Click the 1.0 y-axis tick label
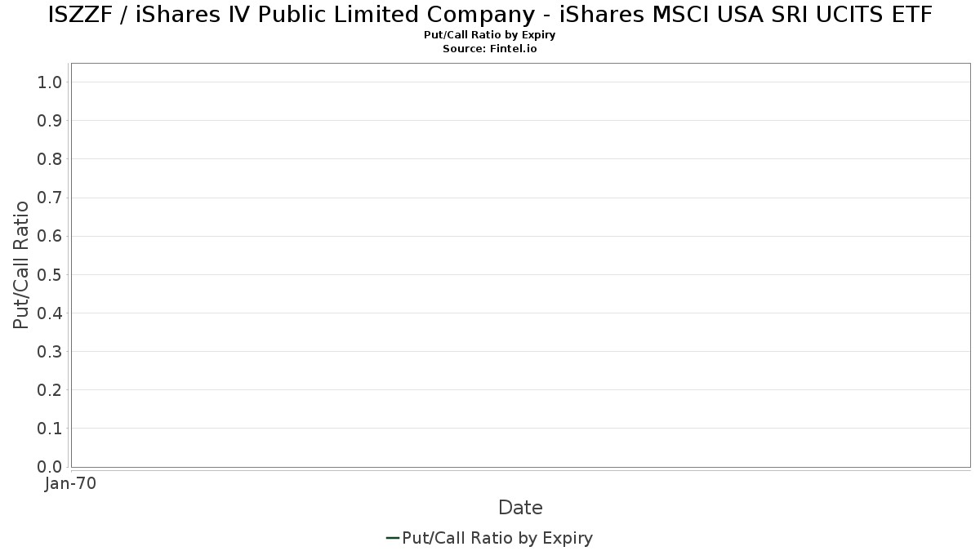Screen dimensions: 980x551 50,82
